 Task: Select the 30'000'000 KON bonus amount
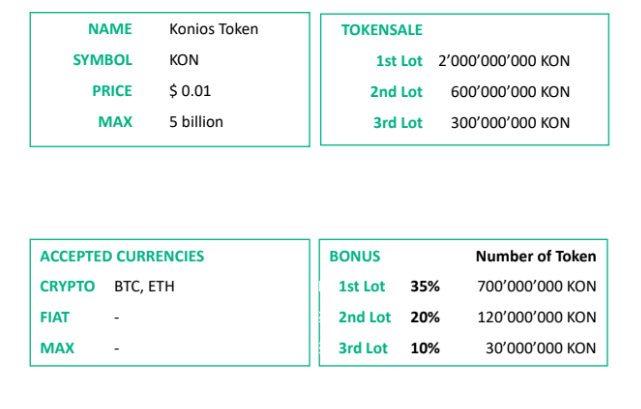point(541,348)
